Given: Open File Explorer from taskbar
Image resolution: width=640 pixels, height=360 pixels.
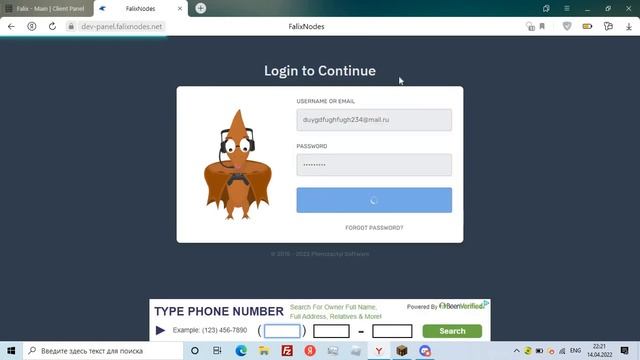Looking at the screenshot, I should pyautogui.click(x=264, y=351).
